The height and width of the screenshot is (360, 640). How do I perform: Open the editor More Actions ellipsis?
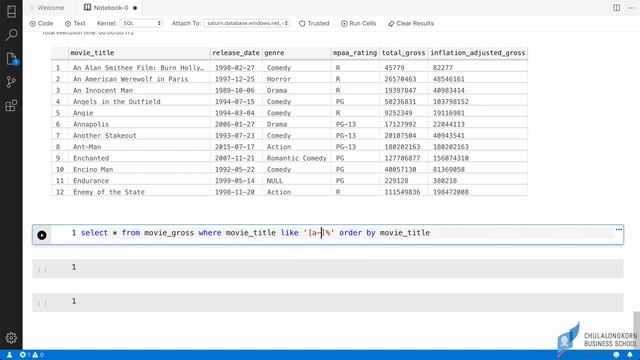click(x=631, y=8)
